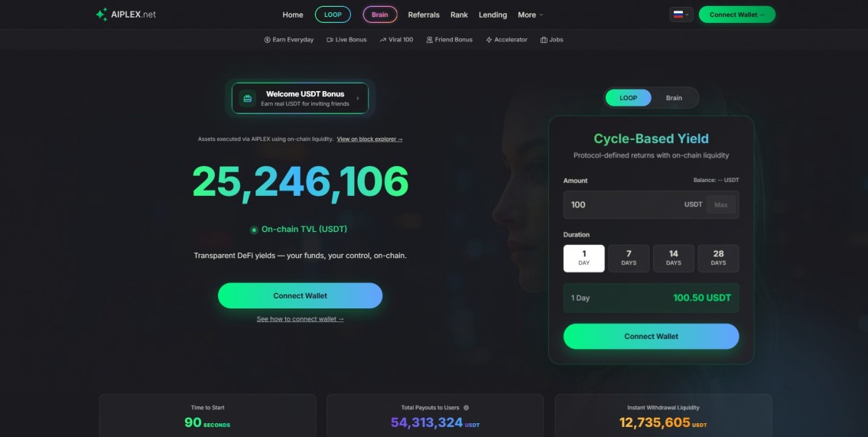Click info icon beside Total Payouts to Users
The image size is (868, 437).
[x=466, y=408]
